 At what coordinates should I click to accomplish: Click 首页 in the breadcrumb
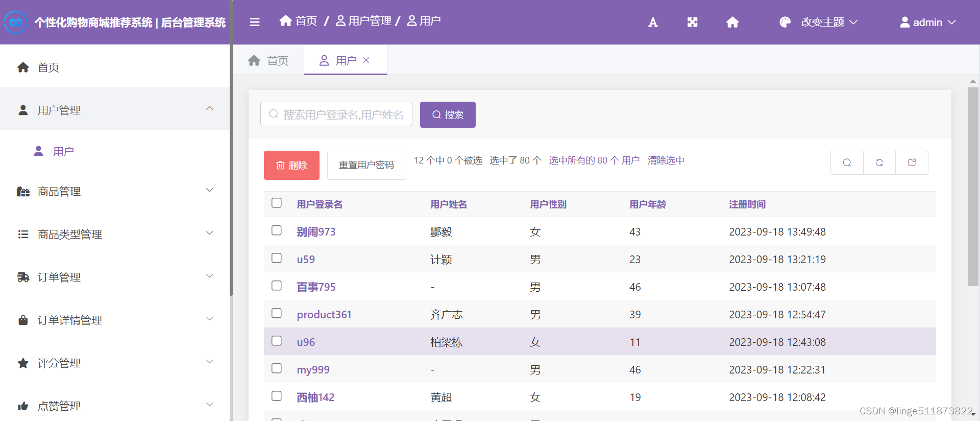pos(299,20)
